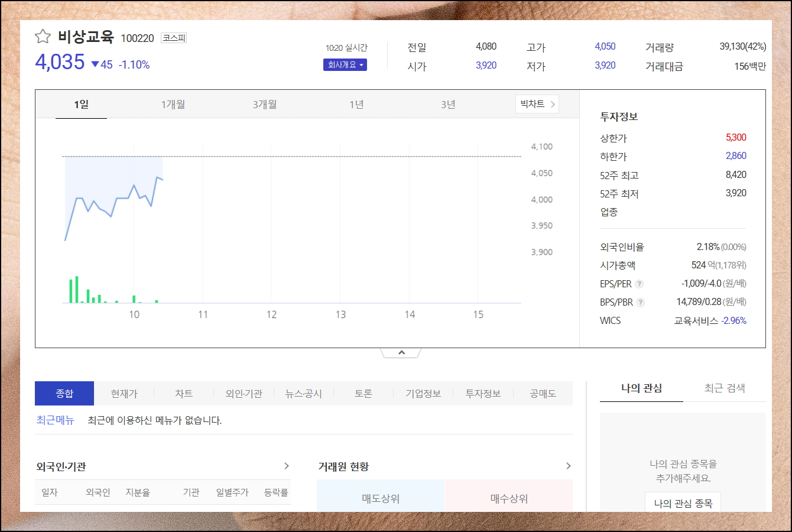The height and width of the screenshot is (532, 792).
Task: Open the 회사개요 dropdown
Action: [x=345, y=64]
